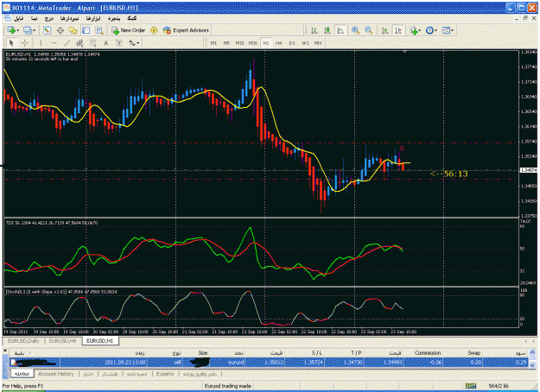540x392 pixels.
Task: Open the New Chart dropdown icon
Action: (12, 30)
